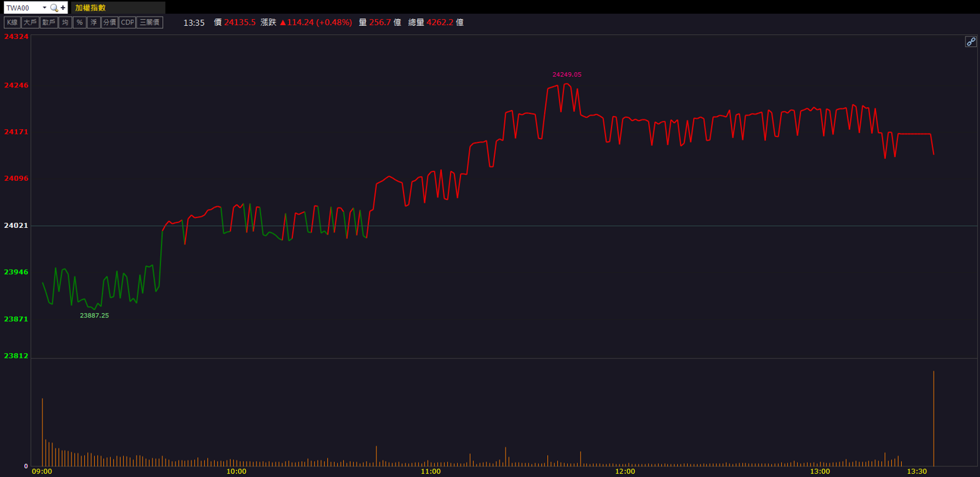Click the 13:00 time axis label

820,472
